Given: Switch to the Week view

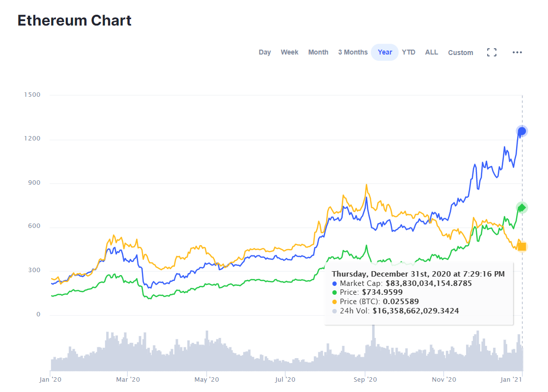Looking at the screenshot, I should (289, 52).
